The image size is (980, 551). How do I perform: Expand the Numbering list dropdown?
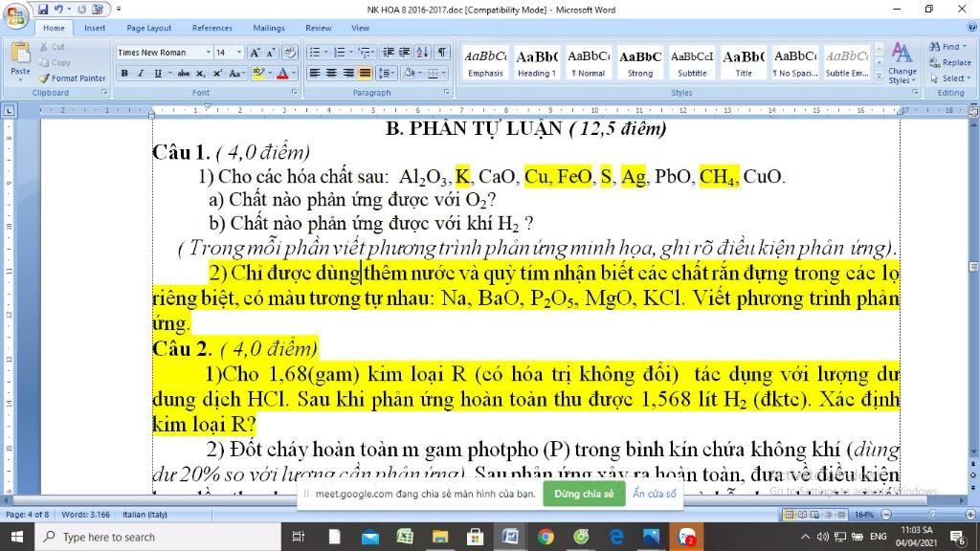point(350,53)
